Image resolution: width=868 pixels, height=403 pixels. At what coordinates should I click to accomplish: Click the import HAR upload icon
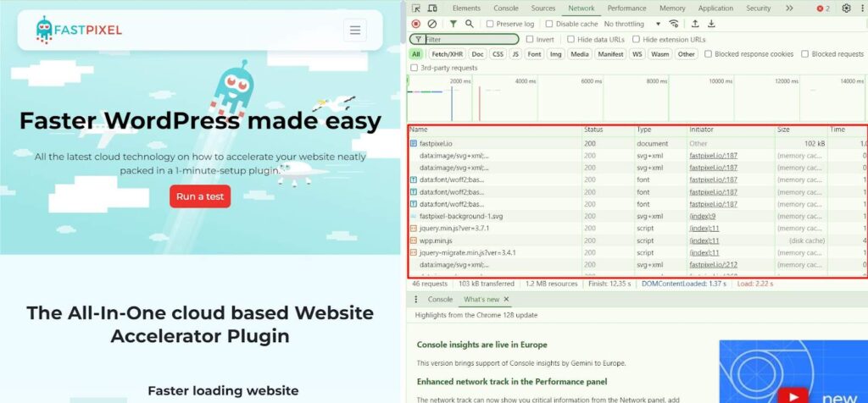click(x=696, y=25)
